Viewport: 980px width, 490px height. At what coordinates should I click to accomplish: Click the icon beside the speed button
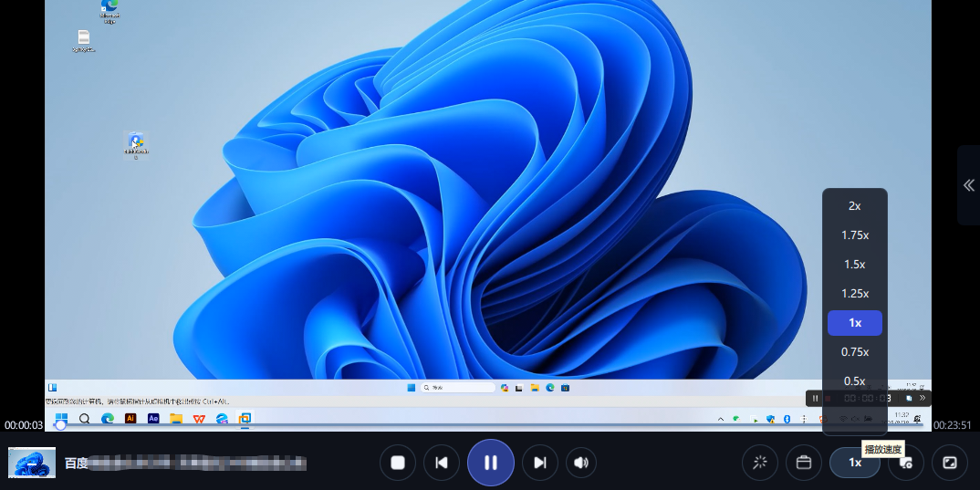tap(905, 463)
